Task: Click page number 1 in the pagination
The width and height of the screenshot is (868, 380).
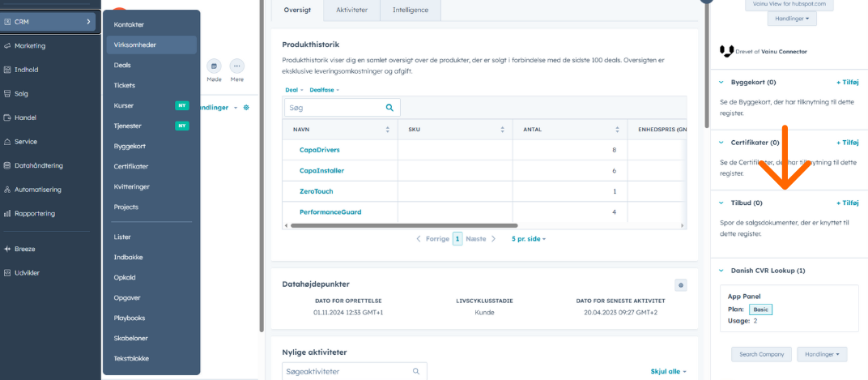Action: pyautogui.click(x=457, y=239)
